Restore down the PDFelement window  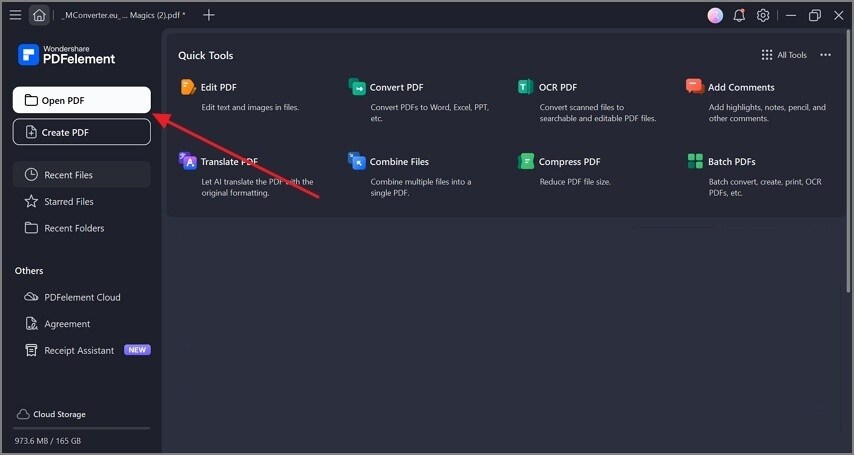815,15
